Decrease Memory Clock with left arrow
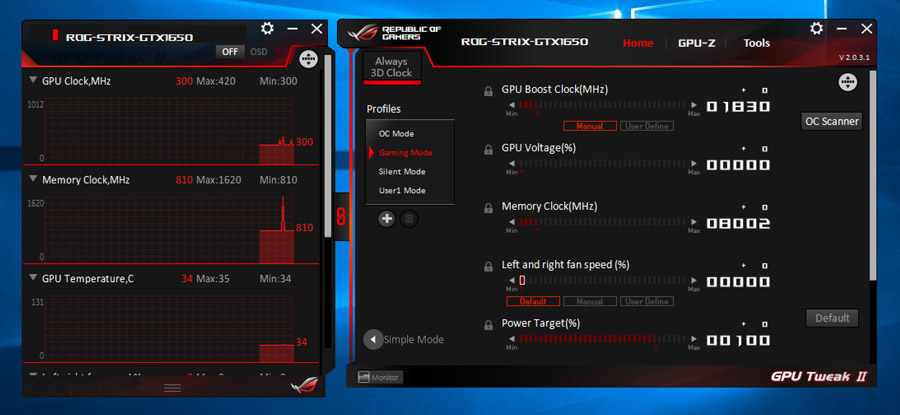This screenshot has width=900, height=415. pos(511,222)
